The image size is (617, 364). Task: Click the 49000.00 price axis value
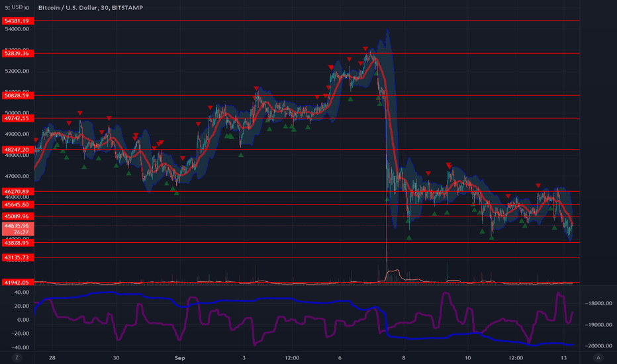pyautogui.click(x=17, y=134)
